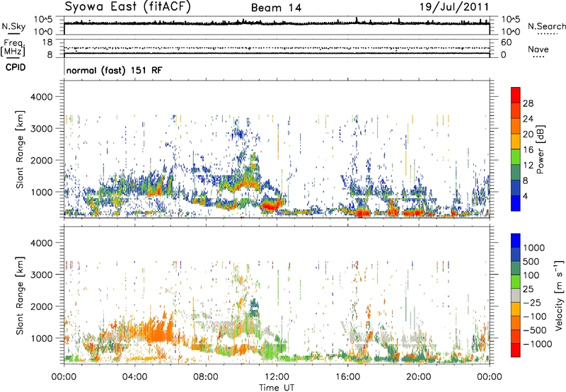Click 'Slant Range [km]' label of power panel

(x=20, y=149)
